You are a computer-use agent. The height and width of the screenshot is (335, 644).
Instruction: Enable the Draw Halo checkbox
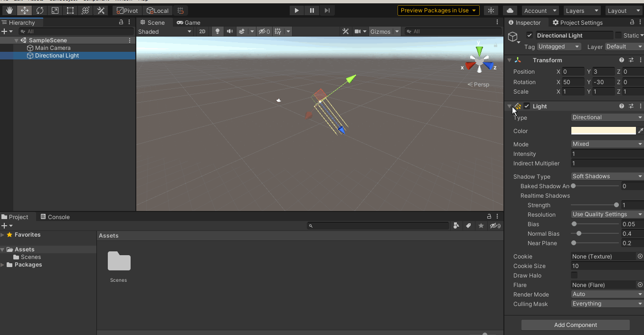coord(574,276)
